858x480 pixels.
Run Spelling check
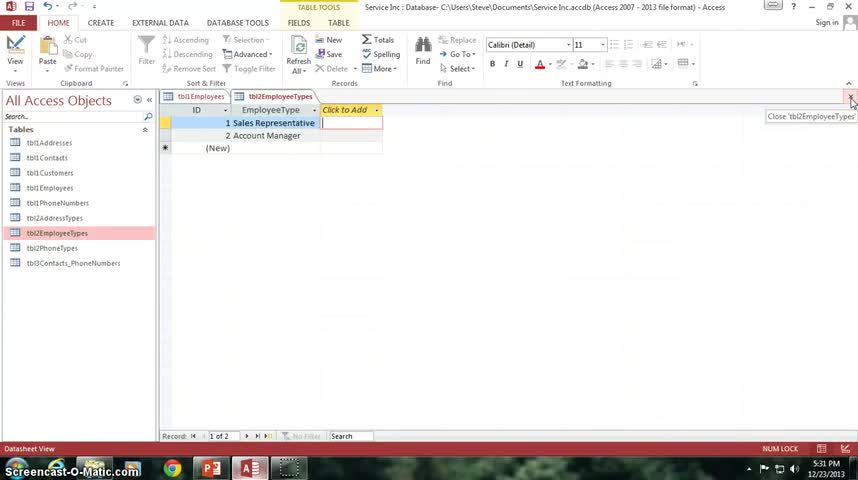point(381,54)
